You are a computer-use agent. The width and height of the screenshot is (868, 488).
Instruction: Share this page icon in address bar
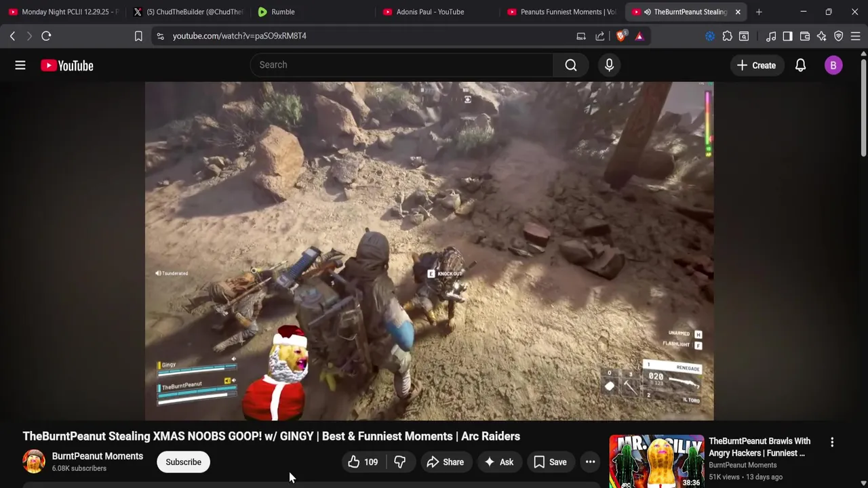point(600,36)
